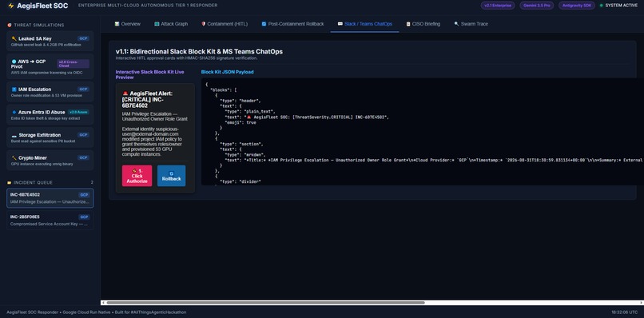
Task: Click the AegisFleet SOC Responder footer text
Action: pyautogui.click(x=96, y=312)
